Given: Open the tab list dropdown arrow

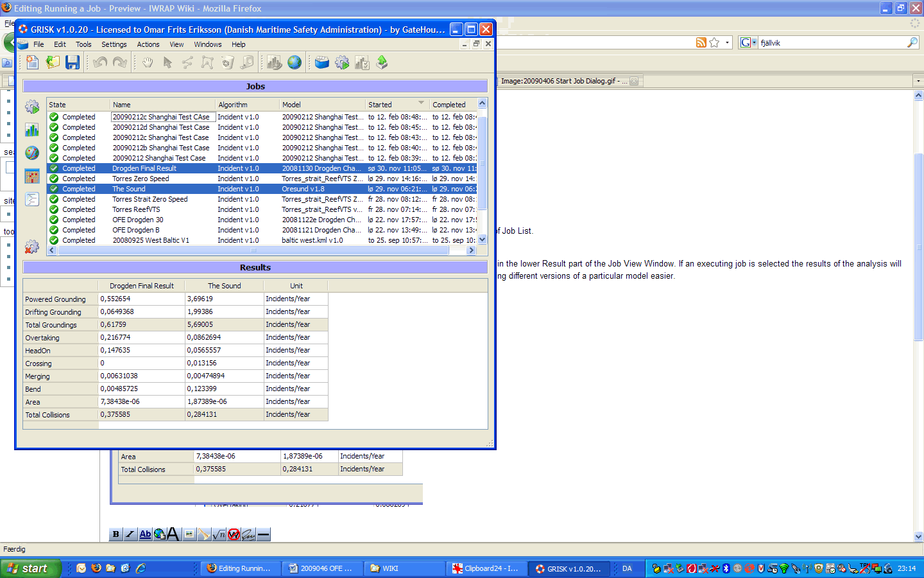Looking at the screenshot, I should [x=918, y=81].
